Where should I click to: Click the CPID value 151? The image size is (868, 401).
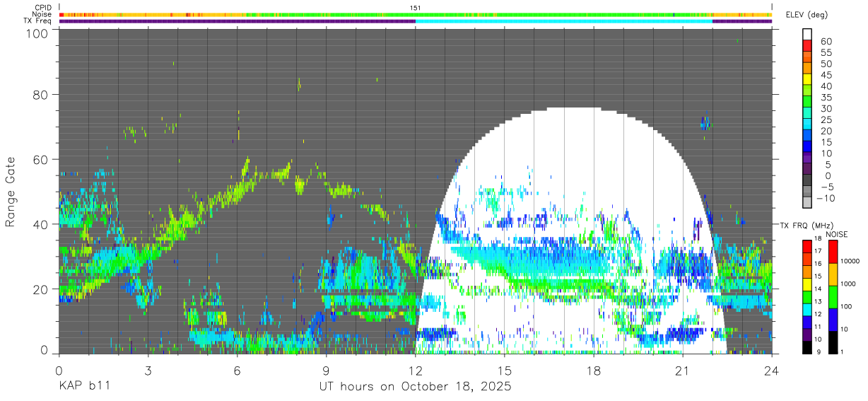pyautogui.click(x=416, y=8)
